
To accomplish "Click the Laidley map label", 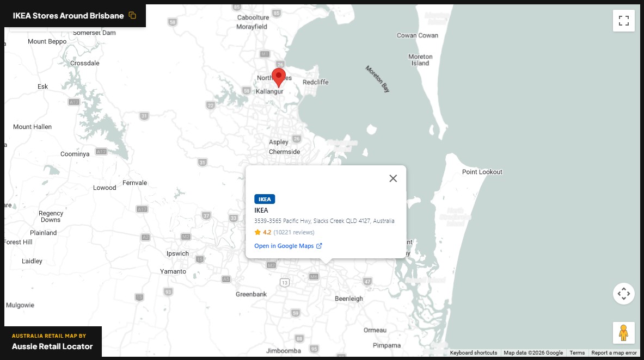I will 32,261.
